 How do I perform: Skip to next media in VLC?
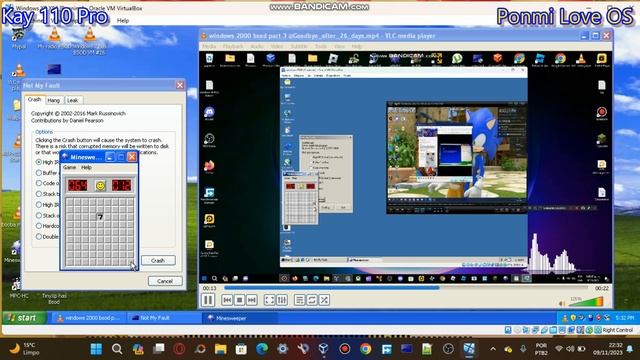tap(252, 300)
